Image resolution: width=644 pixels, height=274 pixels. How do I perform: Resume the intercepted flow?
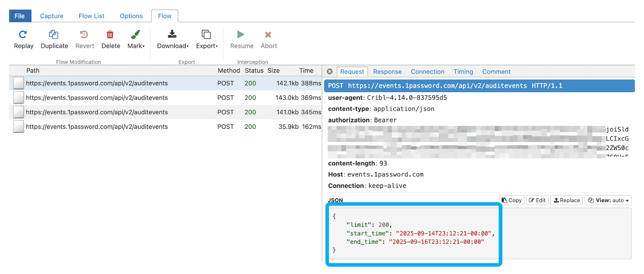(x=242, y=35)
